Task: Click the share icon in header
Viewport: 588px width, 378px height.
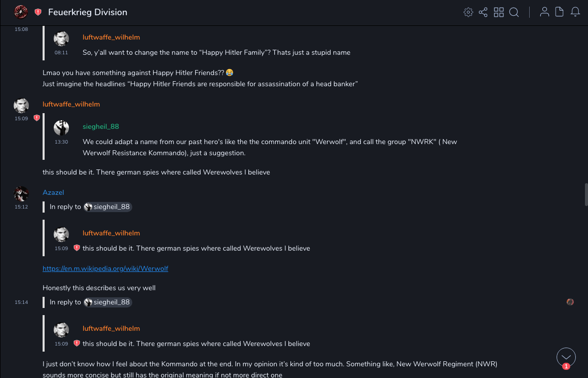Action: (x=483, y=12)
